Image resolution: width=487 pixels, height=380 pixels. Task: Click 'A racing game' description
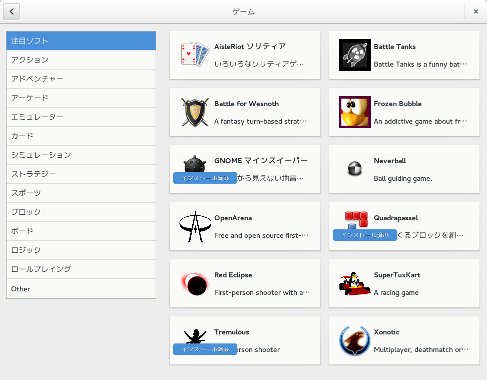(x=396, y=293)
